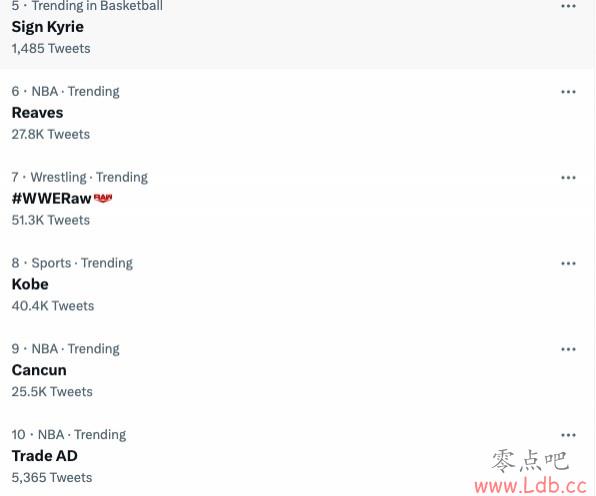The height and width of the screenshot is (496, 596).
Task: Open more options for Reaves trend
Action: pos(568,92)
